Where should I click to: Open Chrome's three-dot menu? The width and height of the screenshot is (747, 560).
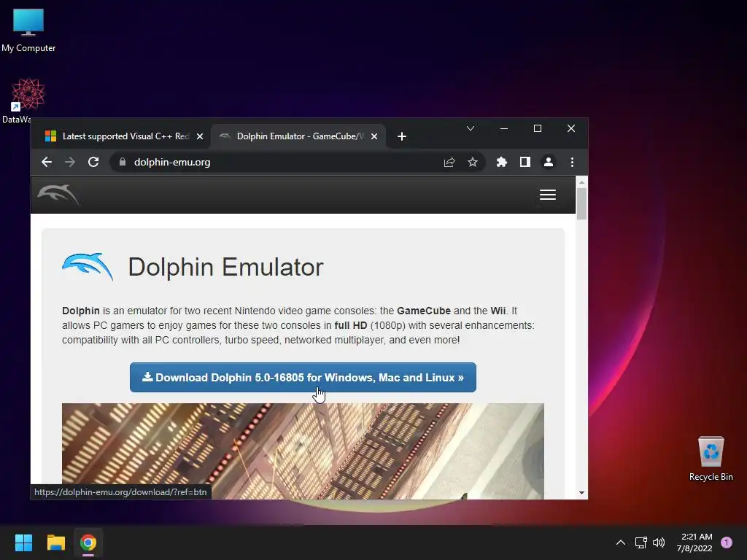click(x=572, y=162)
